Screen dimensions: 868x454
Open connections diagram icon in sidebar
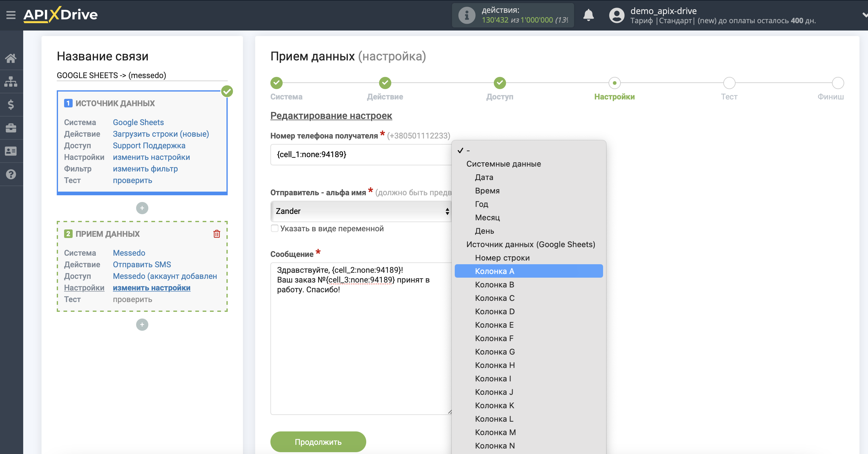pyautogui.click(x=11, y=81)
